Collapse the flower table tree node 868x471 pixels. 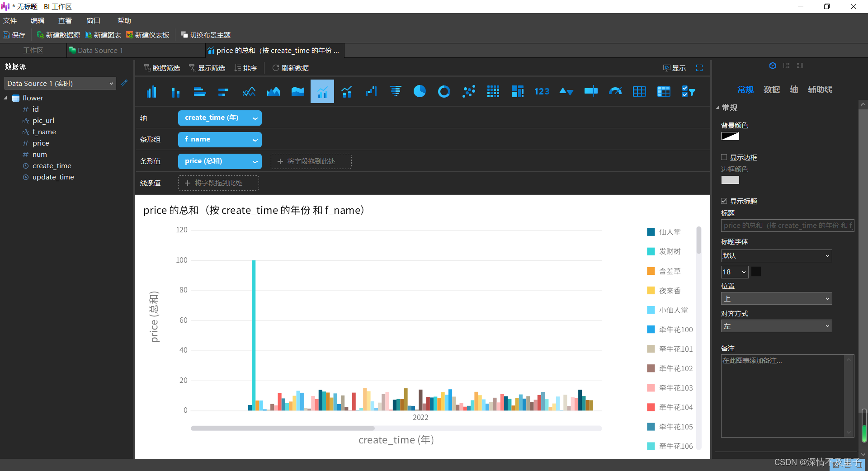[x=5, y=98]
